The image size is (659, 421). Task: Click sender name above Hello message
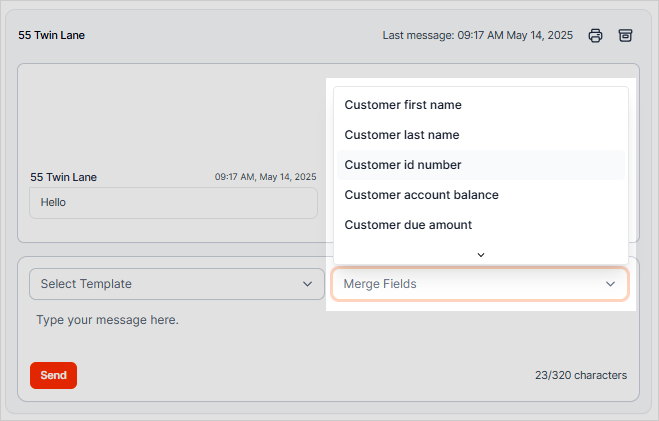click(x=63, y=177)
